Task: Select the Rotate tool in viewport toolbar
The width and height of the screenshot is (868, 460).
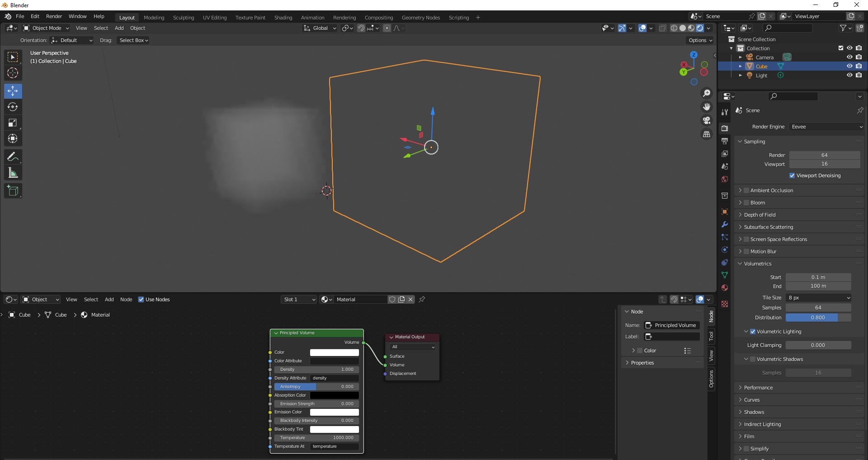Action: pyautogui.click(x=13, y=107)
